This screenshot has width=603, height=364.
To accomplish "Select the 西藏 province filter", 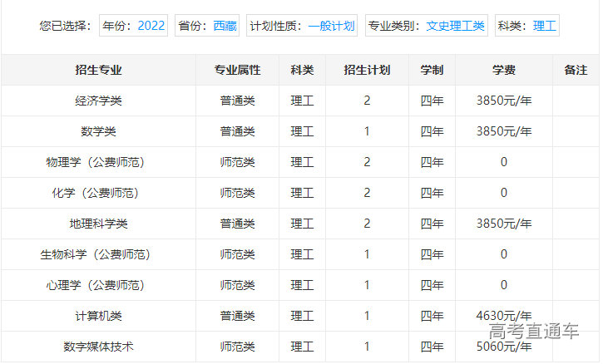I will (x=224, y=26).
